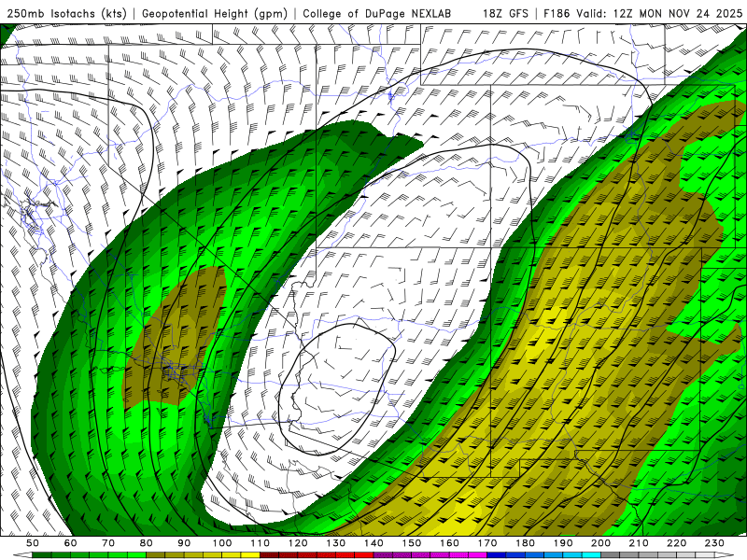The image size is (747, 560).
Task: Click the '18Z GFS' model run label
Action: 505,14
